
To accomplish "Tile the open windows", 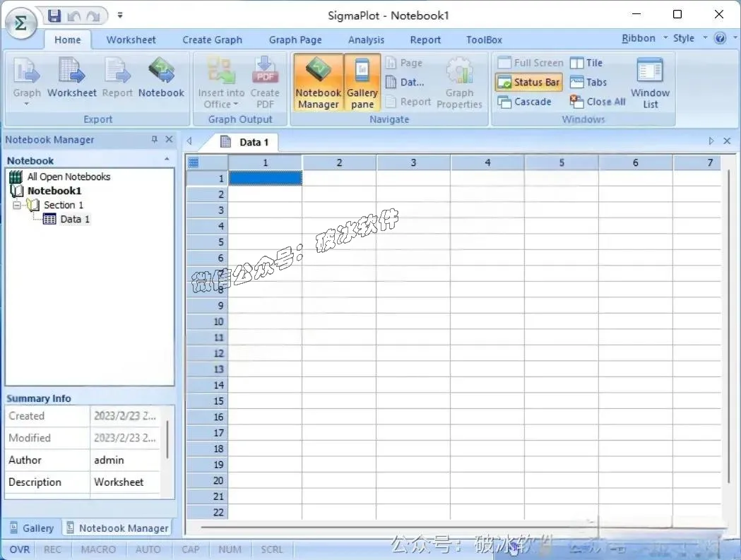I will [586, 63].
